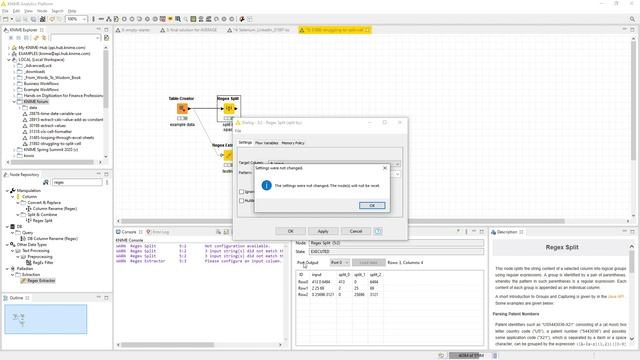640x360 pixels.
Task: Click the Node Repository search field
Action: click(x=77, y=182)
